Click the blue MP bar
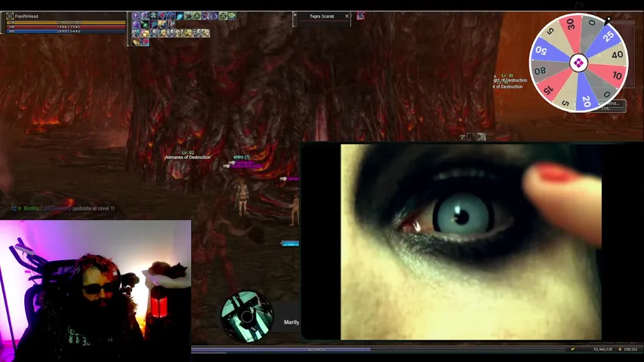The width and height of the screenshot is (644, 362). 66,31
